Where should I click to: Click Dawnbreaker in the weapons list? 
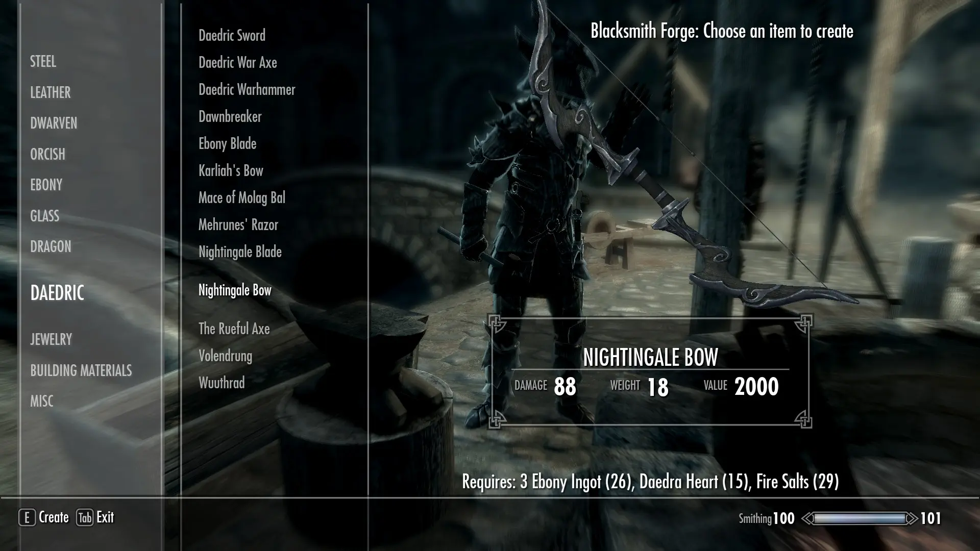[231, 116]
